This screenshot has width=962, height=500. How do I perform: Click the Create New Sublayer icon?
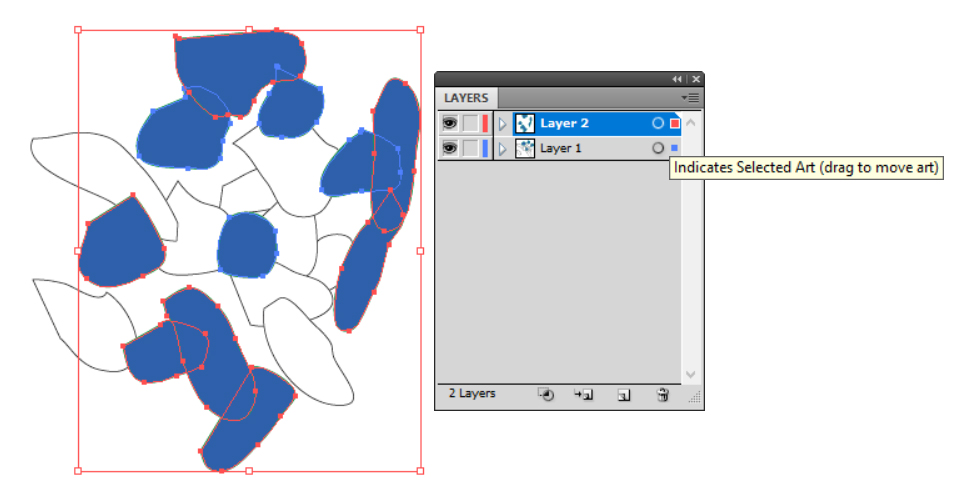584,394
